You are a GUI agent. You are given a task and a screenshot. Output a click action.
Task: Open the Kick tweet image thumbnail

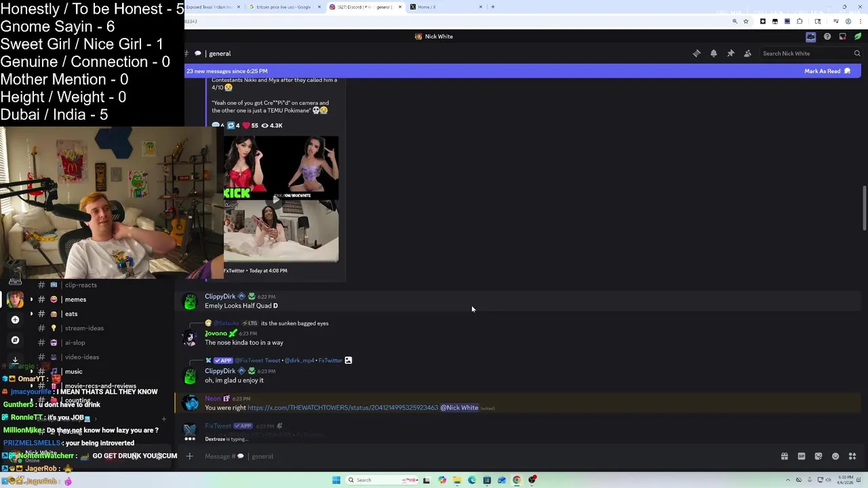[281, 199]
